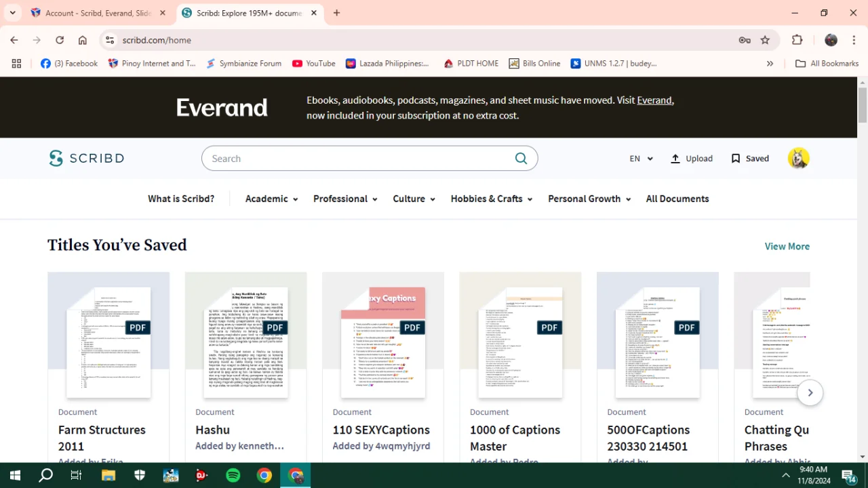The image size is (868, 488).
Task: Expand Hobbies & Crafts menu
Action: tap(492, 199)
